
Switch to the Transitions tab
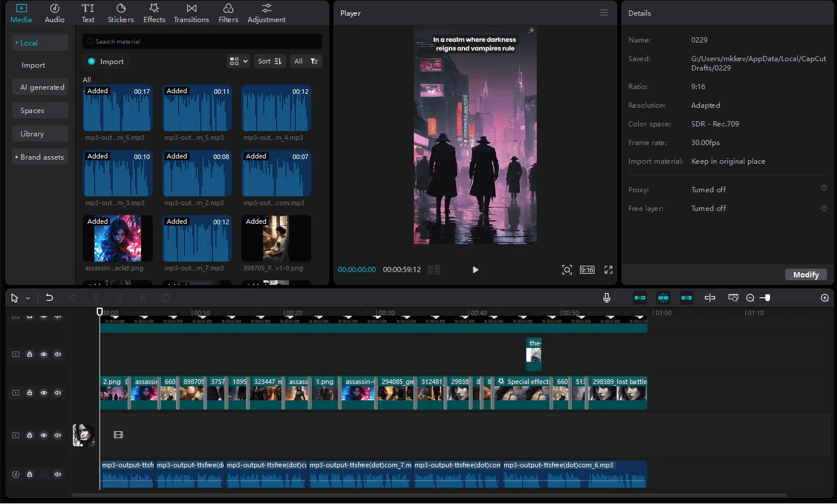pos(191,13)
